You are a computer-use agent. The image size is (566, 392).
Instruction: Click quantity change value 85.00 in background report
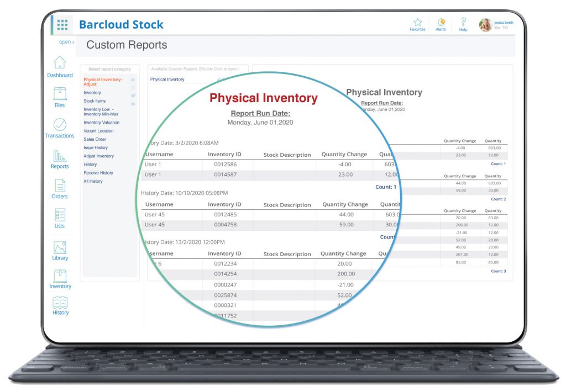[x=461, y=263]
